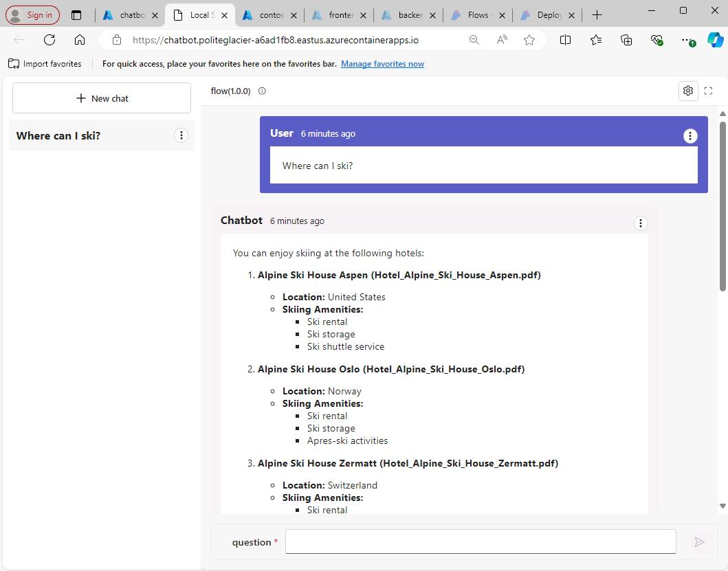Viewport: 728px width, 571px height.
Task: Click the Sign in profile button
Action: (32, 15)
